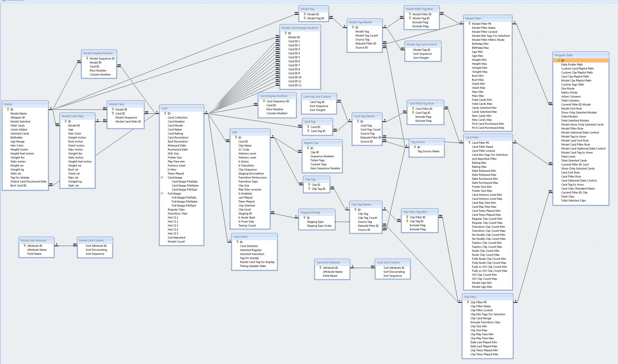Click key icon beside Clip Filter PK

click(468, 302)
